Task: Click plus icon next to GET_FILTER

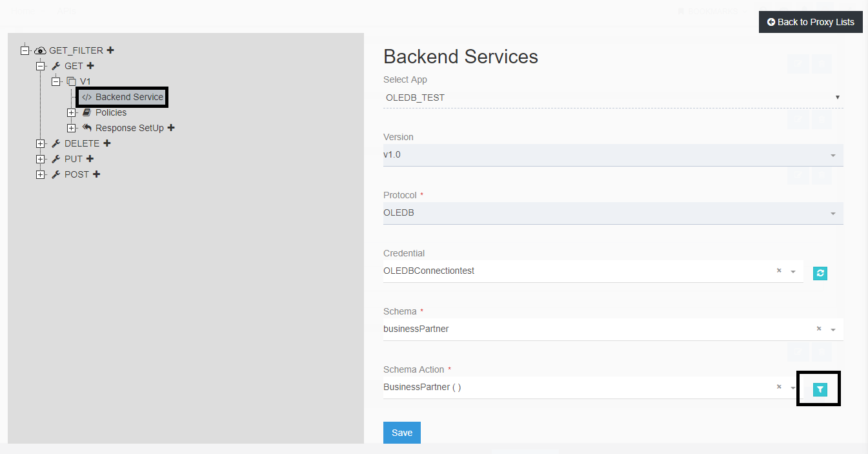Action: (x=110, y=50)
